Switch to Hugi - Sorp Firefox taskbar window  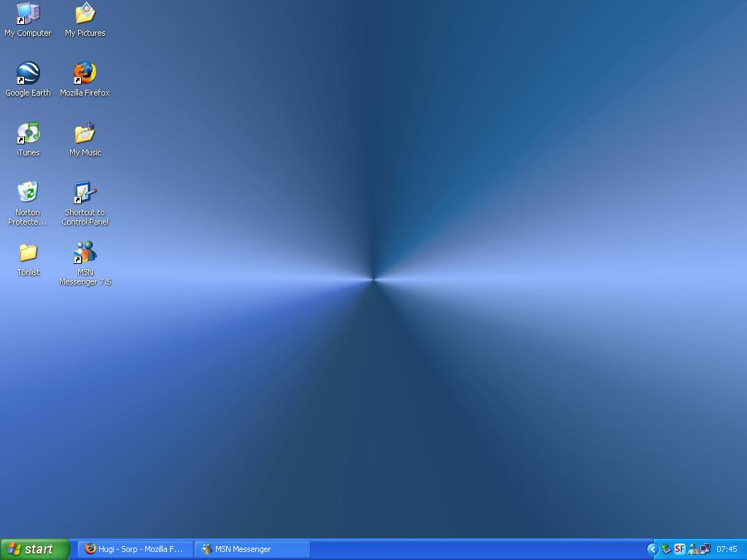135,549
